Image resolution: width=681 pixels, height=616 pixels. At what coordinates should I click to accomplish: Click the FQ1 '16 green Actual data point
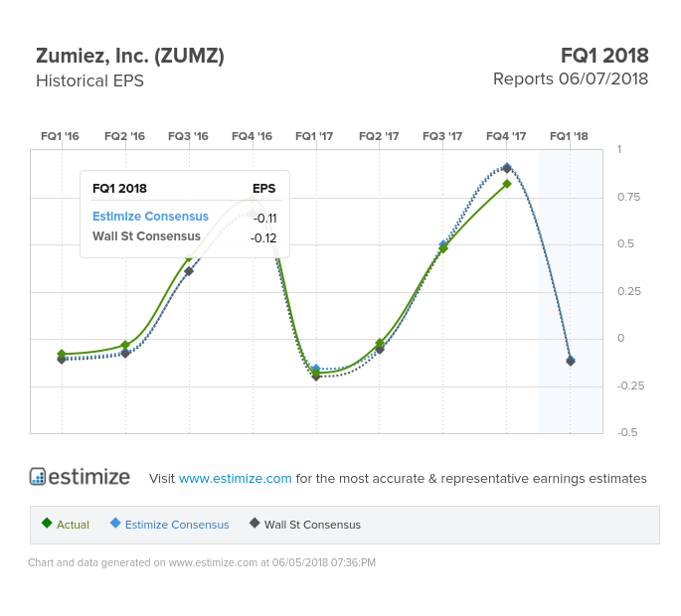click(x=62, y=354)
